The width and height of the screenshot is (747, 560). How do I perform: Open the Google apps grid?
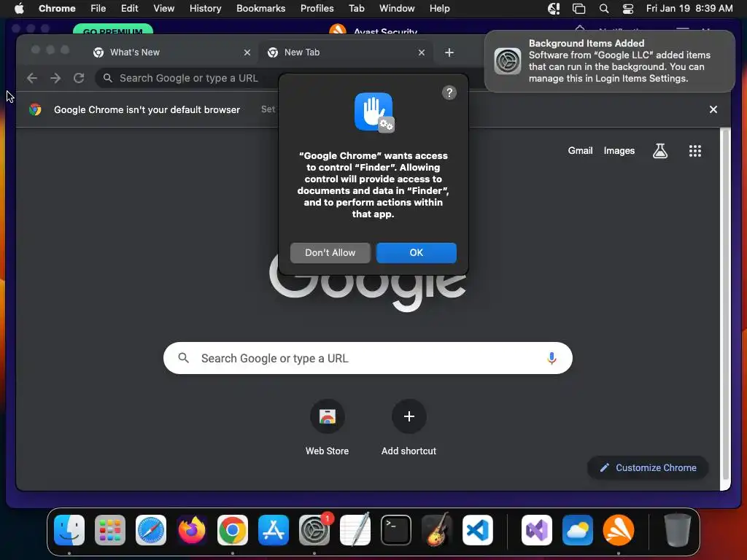(x=694, y=151)
